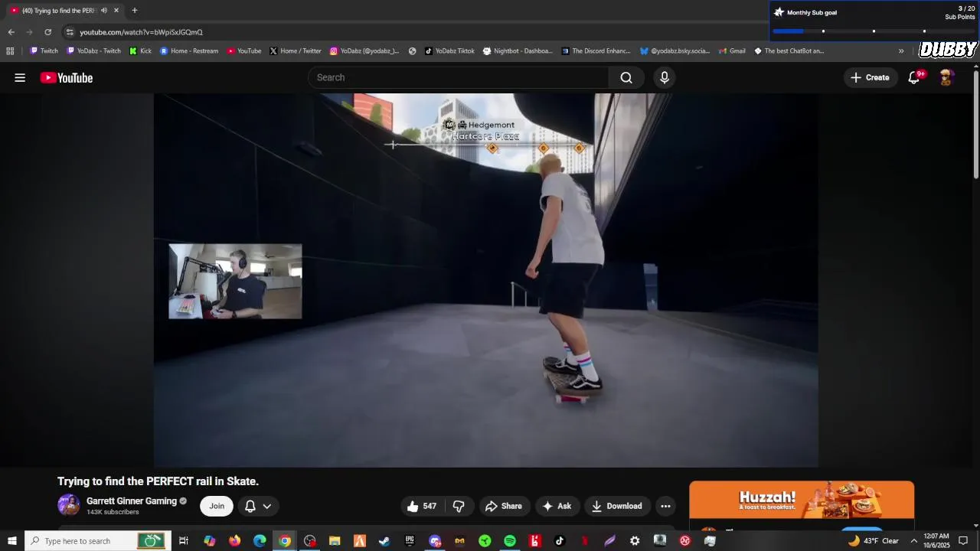Open YoDabz Tiktok bookmark
The height and width of the screenshot is (551, 980).
pyautogui.click(x=449, y=51)
